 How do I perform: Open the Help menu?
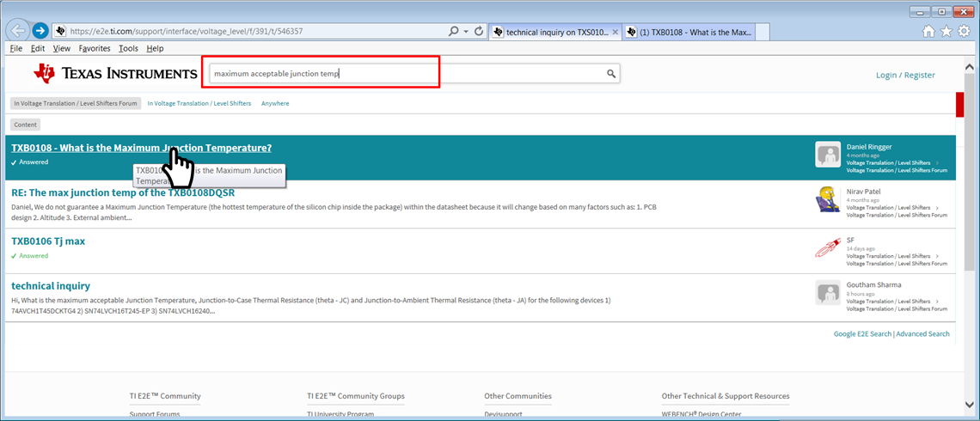tap(155, 48)
